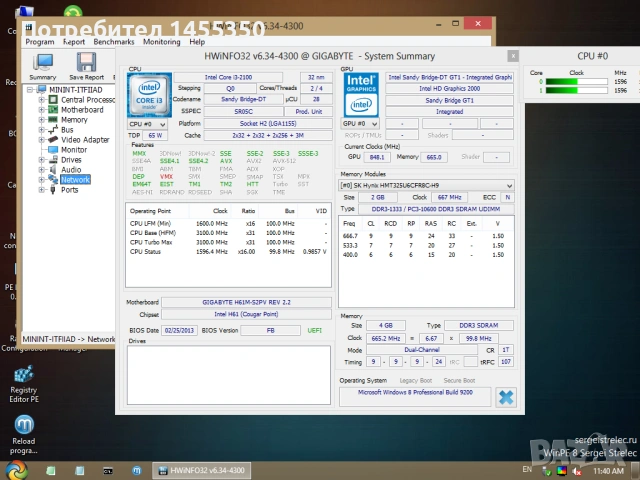Open the Benchmarks menu

113,42
